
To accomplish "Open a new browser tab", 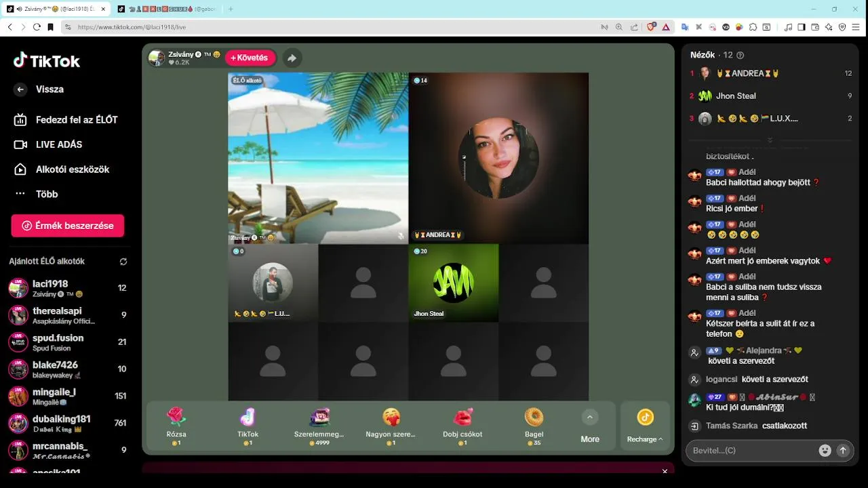I will point(231,9).
